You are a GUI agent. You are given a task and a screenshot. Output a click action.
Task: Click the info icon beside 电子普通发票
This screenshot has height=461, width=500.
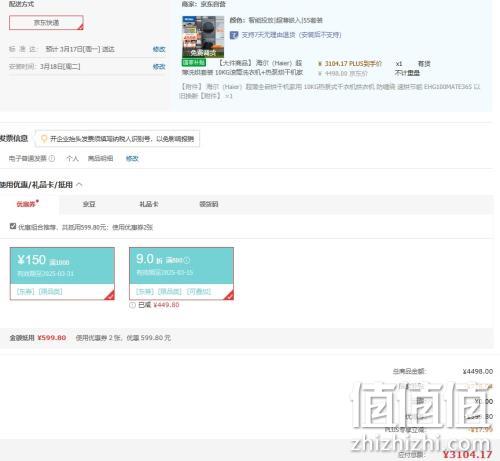click(52, 158)
